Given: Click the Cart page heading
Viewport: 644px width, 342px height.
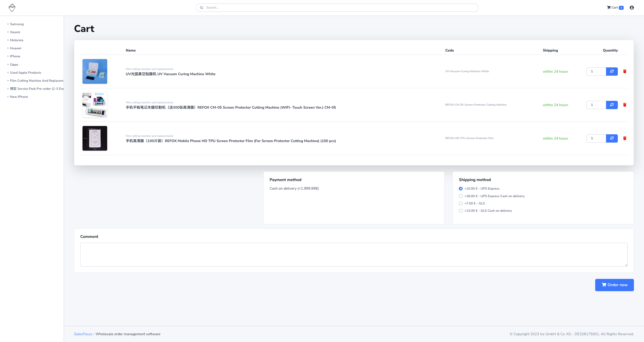Looking at the screenshot, I should (x=84, y=29).
